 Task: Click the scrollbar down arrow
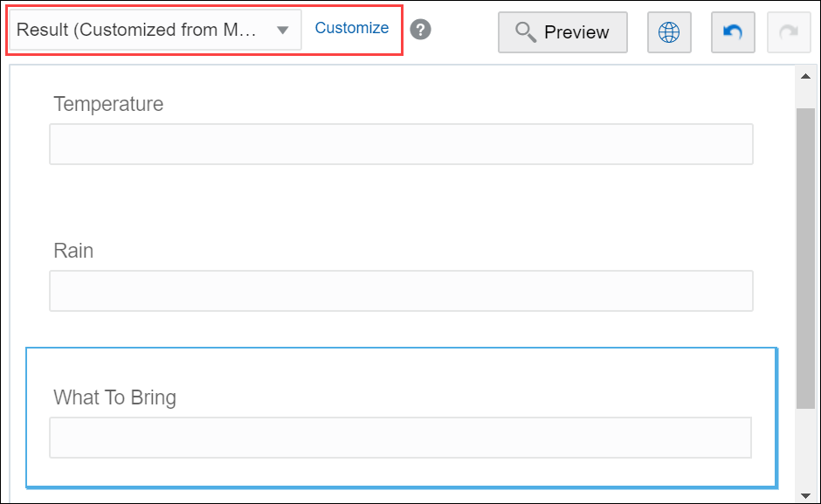pos(805,493)
